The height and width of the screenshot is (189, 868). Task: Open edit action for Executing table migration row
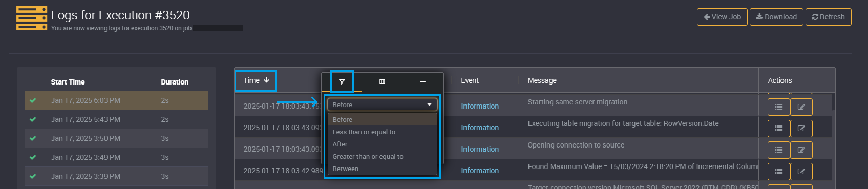[x=801, y=129]
